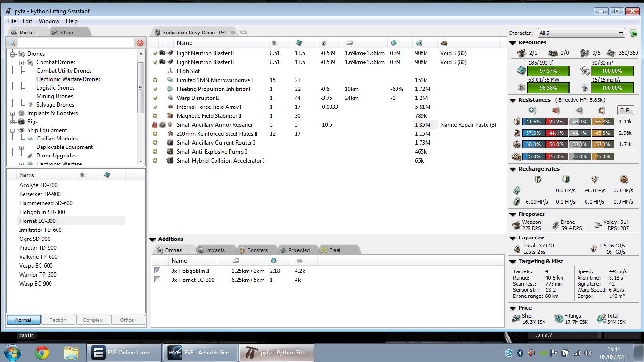This screenshot has height=362, width=644.
Task: Open the Windows Start menu
Action: click(x=12, y=353)
